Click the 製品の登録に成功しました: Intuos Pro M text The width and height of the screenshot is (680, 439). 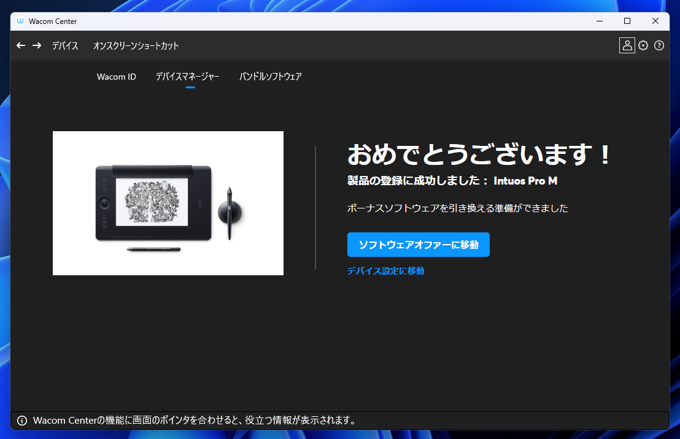point(452,181)
